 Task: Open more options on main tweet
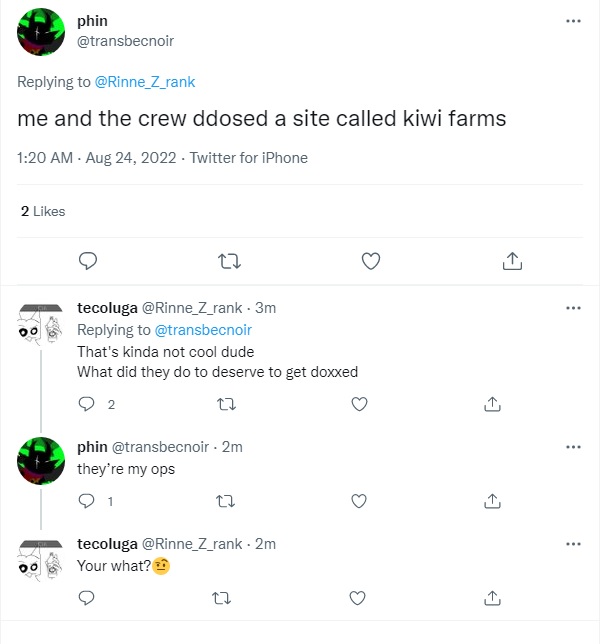pyautogui.click(x=573, y=20)
